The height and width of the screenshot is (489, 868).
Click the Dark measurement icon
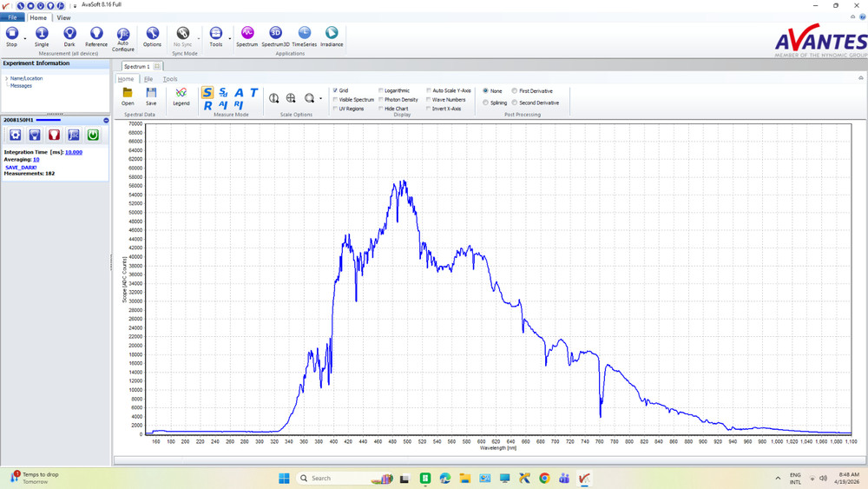(x=69, y=35)
